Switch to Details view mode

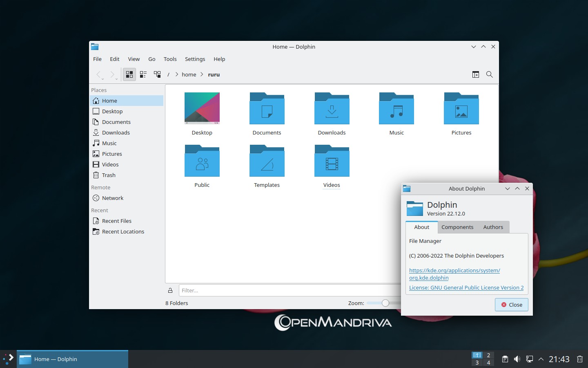coord(157,74)
